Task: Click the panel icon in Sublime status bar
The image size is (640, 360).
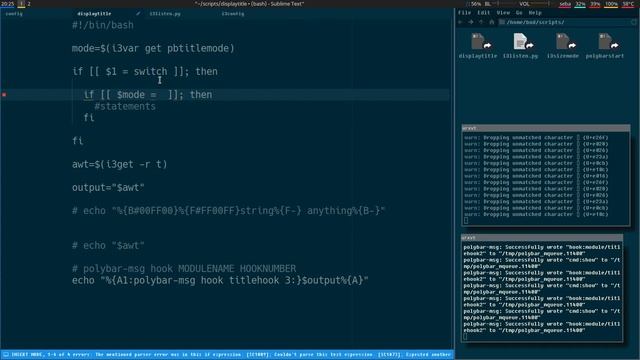Action: click(x=6, y=355)
